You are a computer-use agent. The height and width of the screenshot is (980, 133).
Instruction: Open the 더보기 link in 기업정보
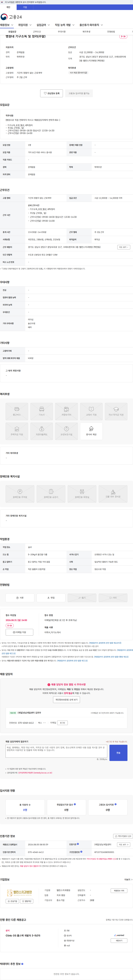128,880
